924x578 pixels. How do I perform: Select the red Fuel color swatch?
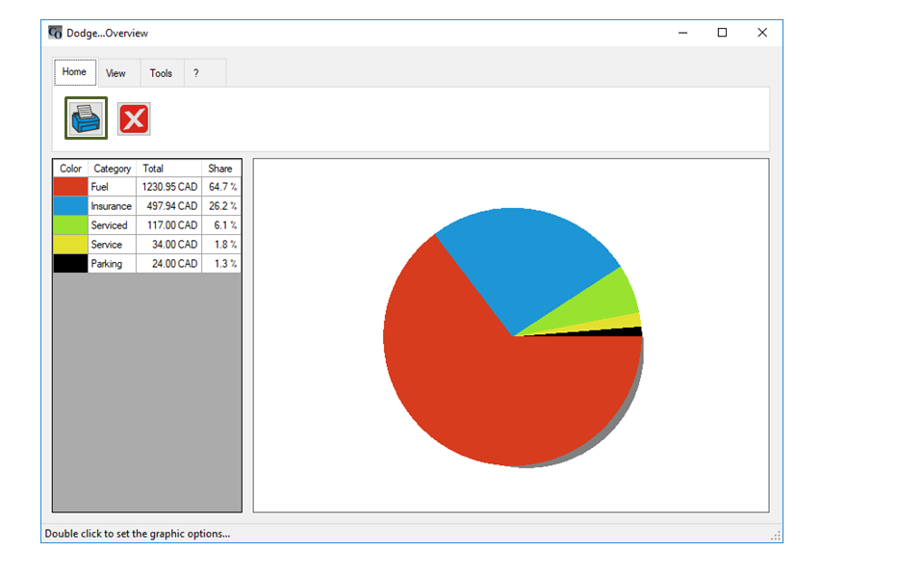click(x=70, y=187)
